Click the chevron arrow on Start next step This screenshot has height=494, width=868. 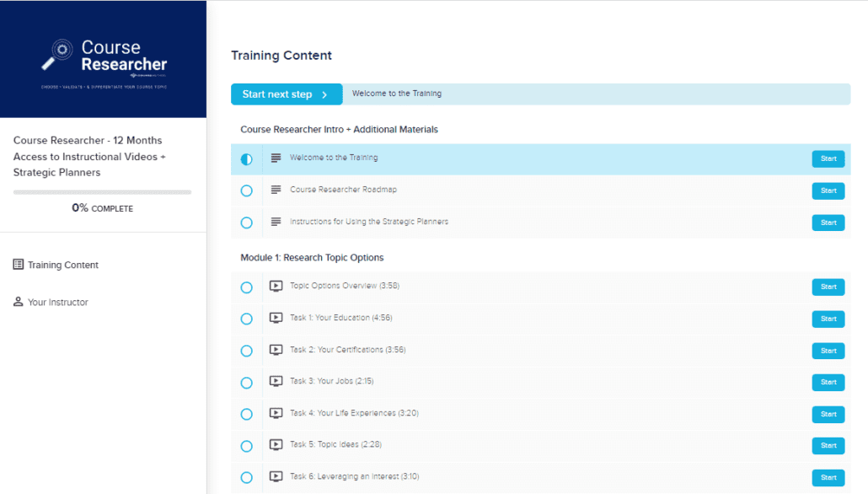(x=325, y=94)
